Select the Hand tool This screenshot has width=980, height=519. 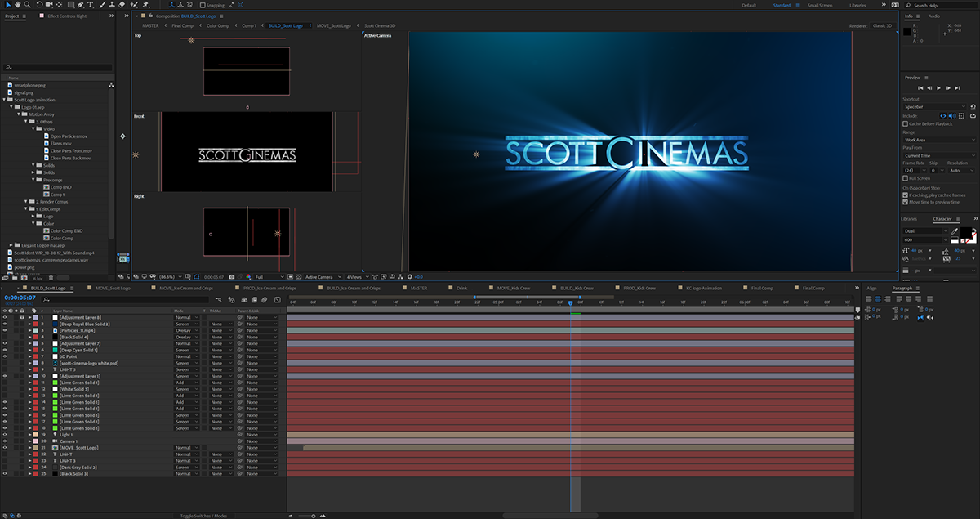click(x=18, y=5)
